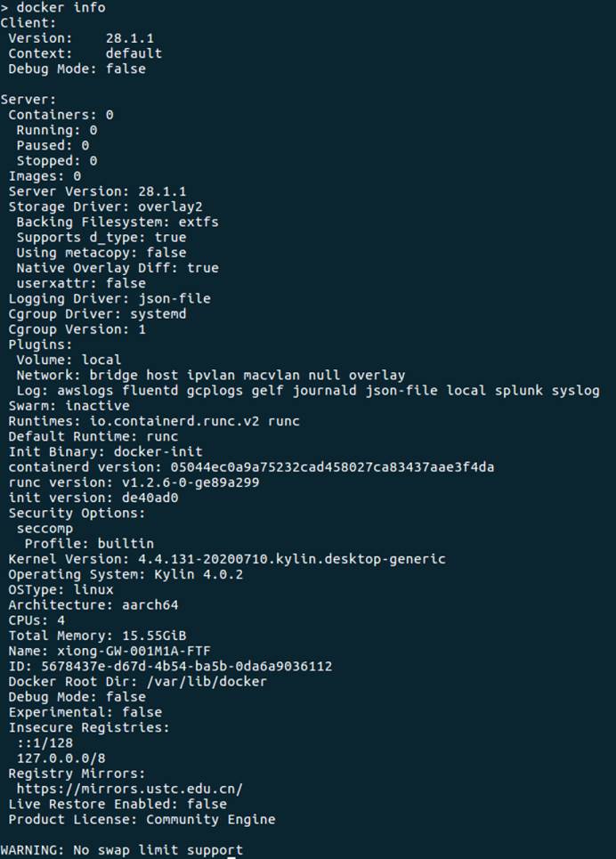
Task: Click the terminal cursor after swap limit support
Action: [231, 857]
